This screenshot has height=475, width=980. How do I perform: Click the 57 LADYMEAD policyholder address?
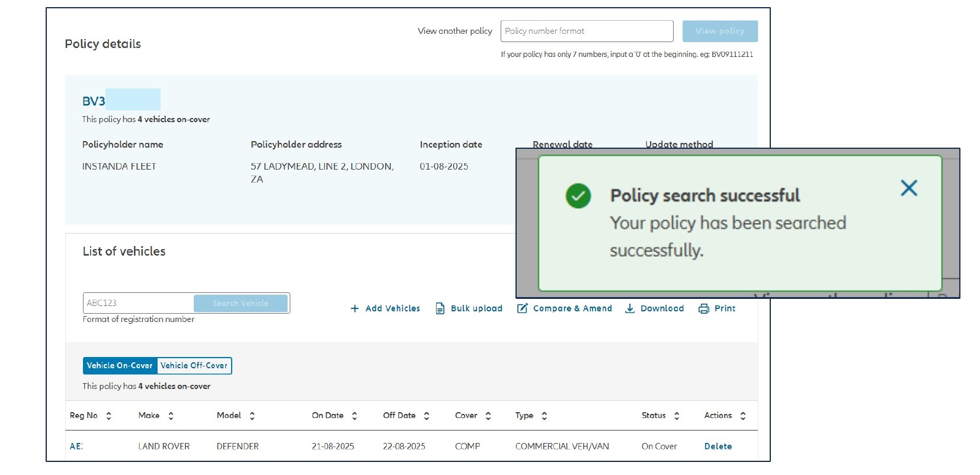322,173
